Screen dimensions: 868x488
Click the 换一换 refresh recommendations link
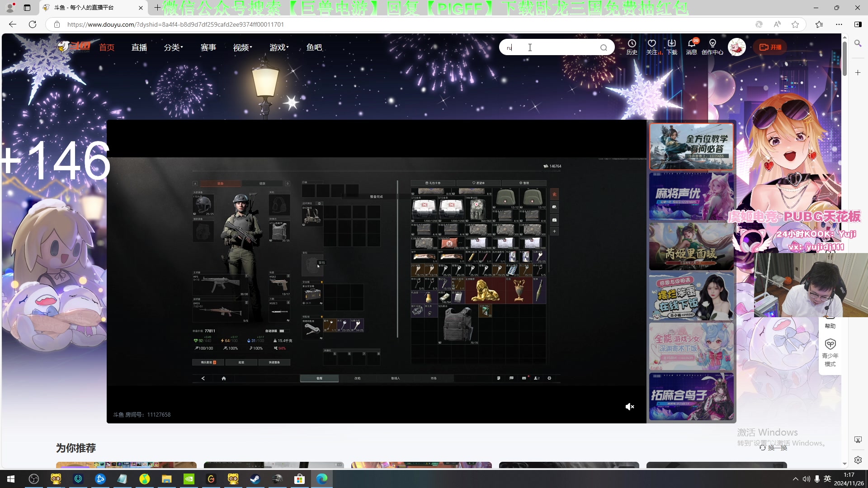coord(774,447)
